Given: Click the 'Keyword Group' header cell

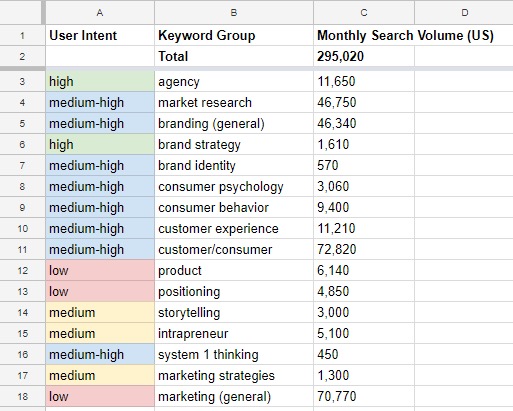Looking at the screenshot, I should 234,35.
